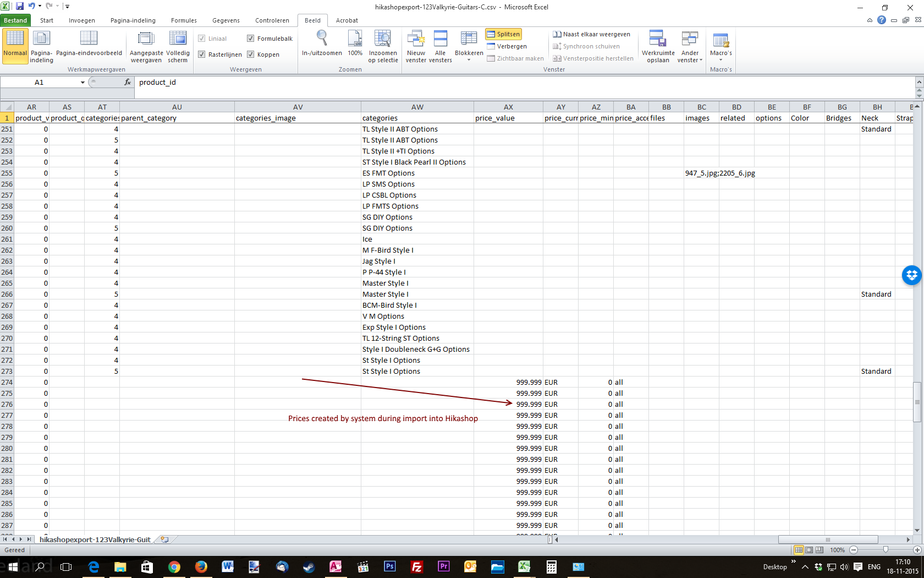Click Inzoomen op selectie icon

[382, 39]
